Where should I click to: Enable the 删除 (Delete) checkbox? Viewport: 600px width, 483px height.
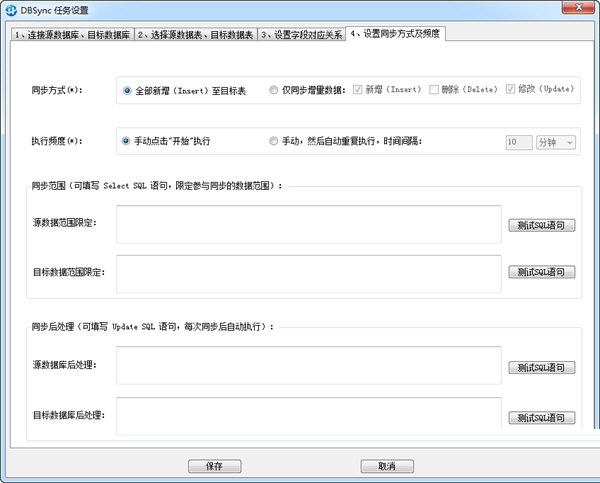click(x=433, y=90)
